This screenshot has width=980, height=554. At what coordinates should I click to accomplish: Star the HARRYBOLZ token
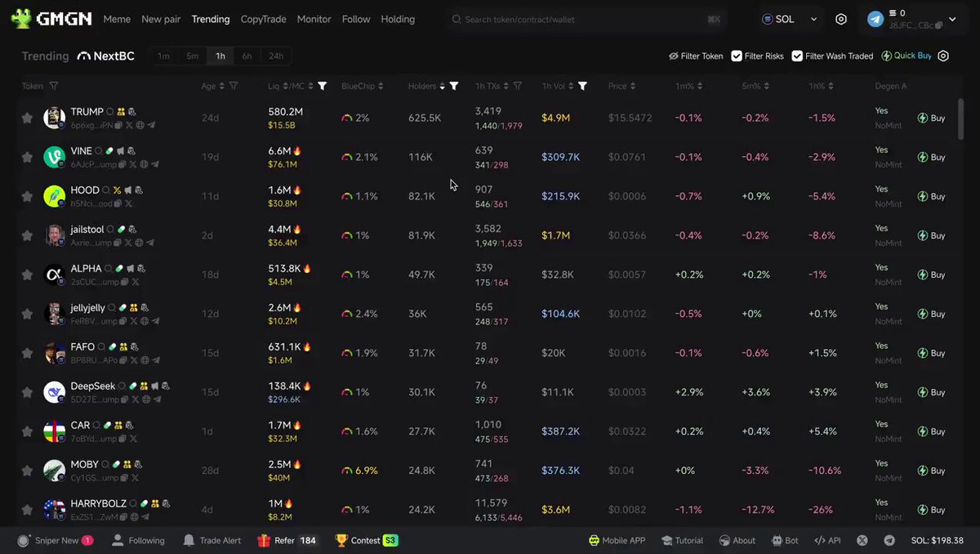27,510
